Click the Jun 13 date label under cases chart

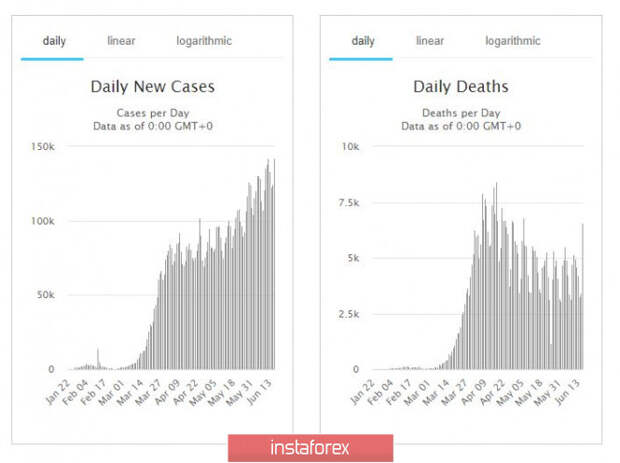(259, 392)
